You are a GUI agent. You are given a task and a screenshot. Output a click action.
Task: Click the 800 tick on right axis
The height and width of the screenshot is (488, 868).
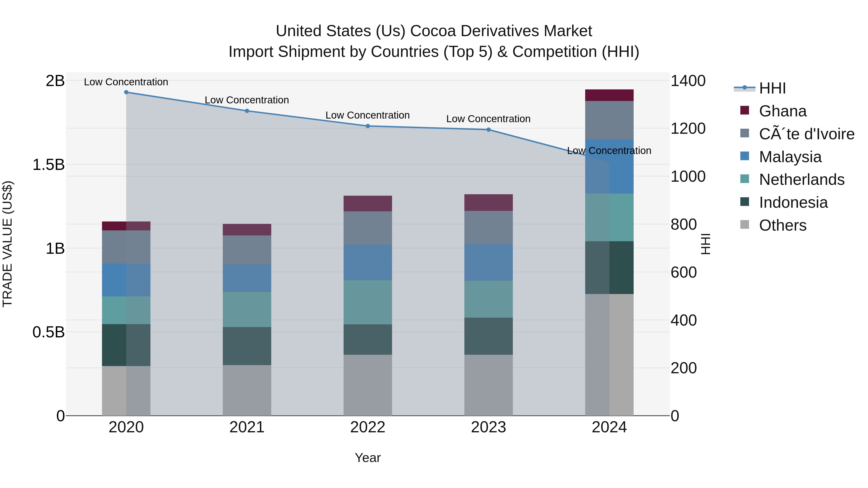684,225
